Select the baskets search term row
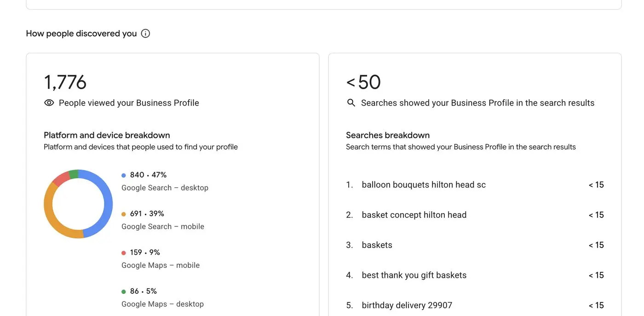 point(475,245)
